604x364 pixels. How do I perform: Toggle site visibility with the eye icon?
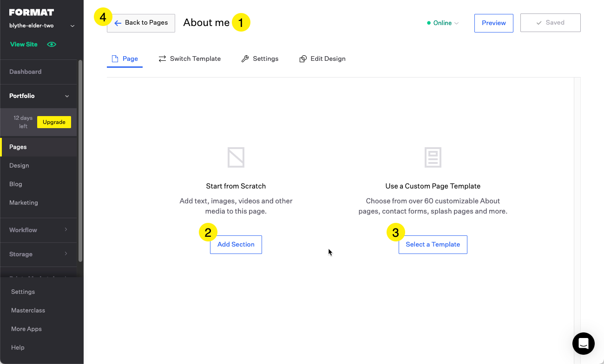click(51, 44)
